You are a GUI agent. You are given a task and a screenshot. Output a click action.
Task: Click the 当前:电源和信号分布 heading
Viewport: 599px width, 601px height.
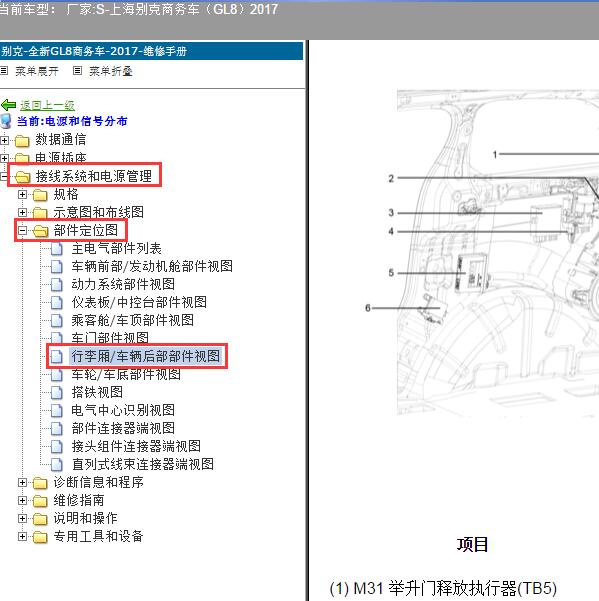pyautogui.click(x=72, y=122)
